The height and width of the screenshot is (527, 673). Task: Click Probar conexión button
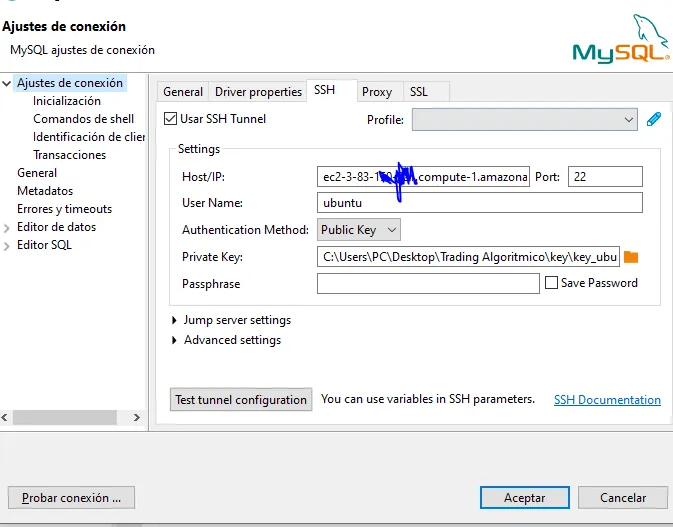[x=71, y=498]
